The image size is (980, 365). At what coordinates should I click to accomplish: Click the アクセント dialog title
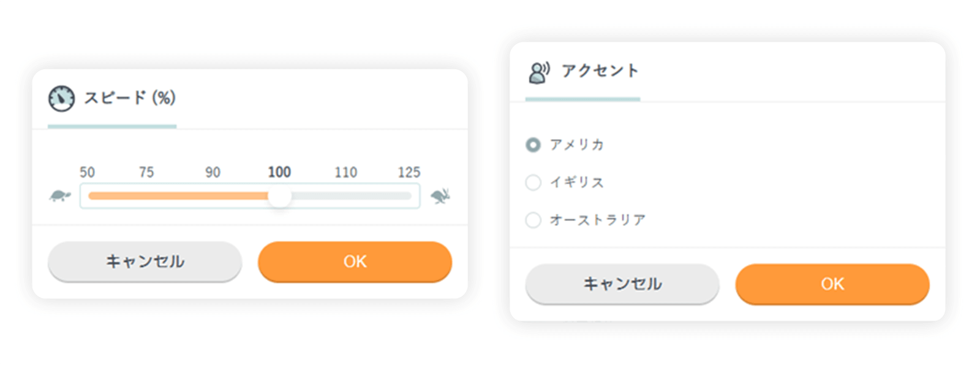[600, 70]
